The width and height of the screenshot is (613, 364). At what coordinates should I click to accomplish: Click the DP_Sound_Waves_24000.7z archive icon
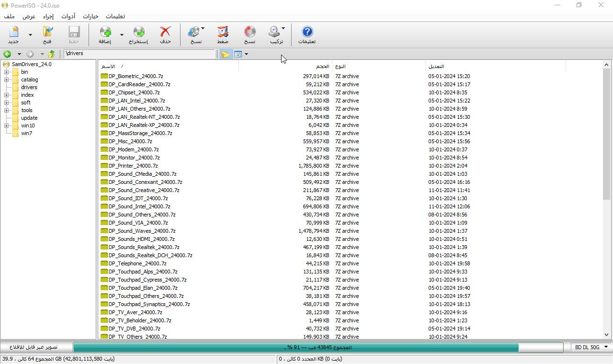point(104,231)
